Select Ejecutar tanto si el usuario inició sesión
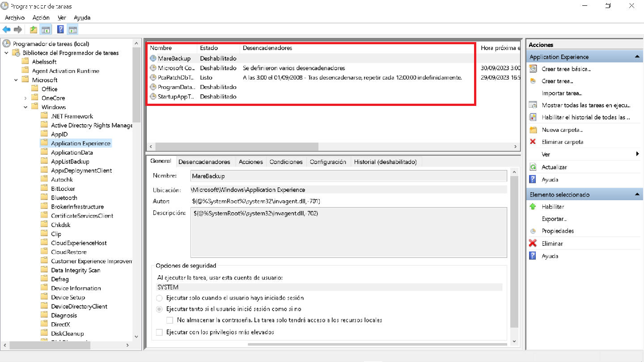Screen dimensions: 644x362 point(159,309)
